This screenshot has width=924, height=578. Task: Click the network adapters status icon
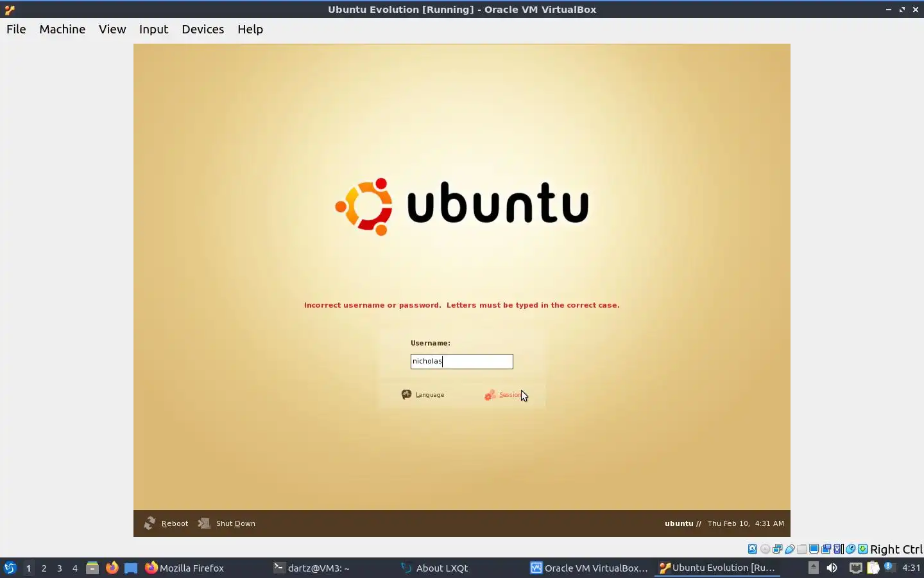[x=777, y=549]
